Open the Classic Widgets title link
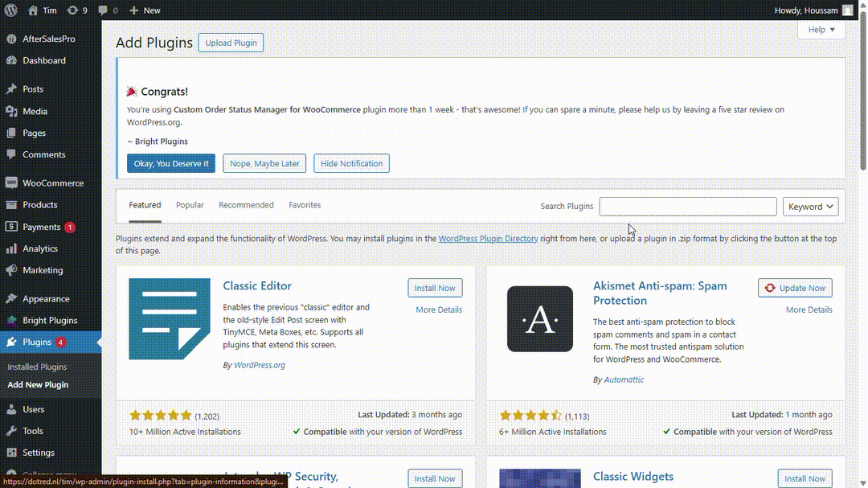Image resolution: width=868 pixels, height=488 pixels. (633, 477)
